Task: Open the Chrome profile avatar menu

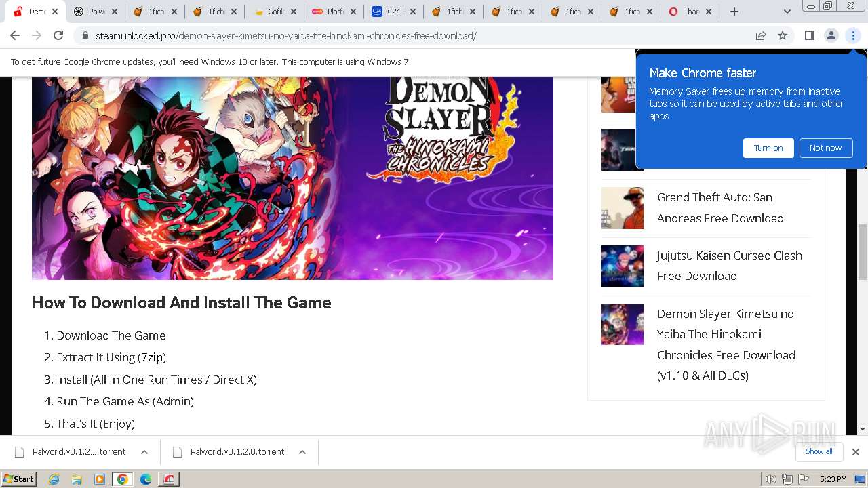Action: click(831, 35)
